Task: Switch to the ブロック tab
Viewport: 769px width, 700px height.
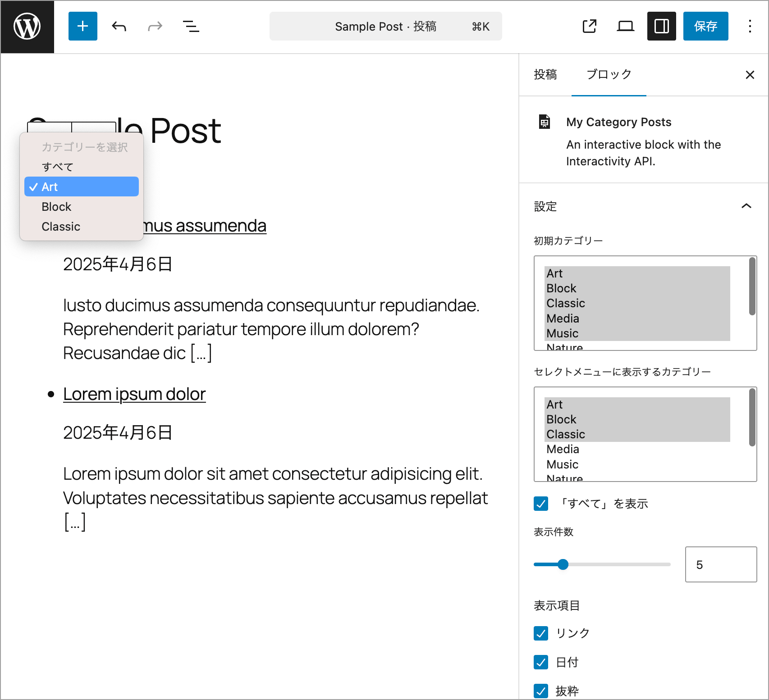Action: pyautogui.click(x=609, y=75)
